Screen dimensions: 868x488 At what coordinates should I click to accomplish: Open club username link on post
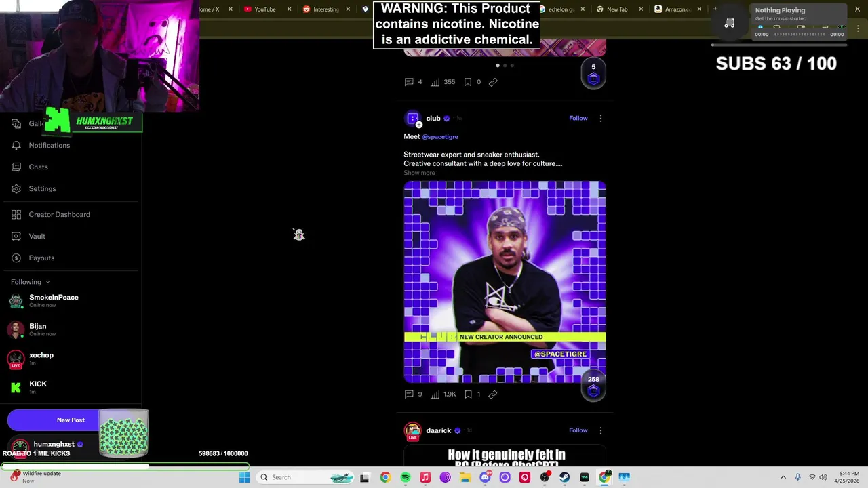(x=433, y=118)
